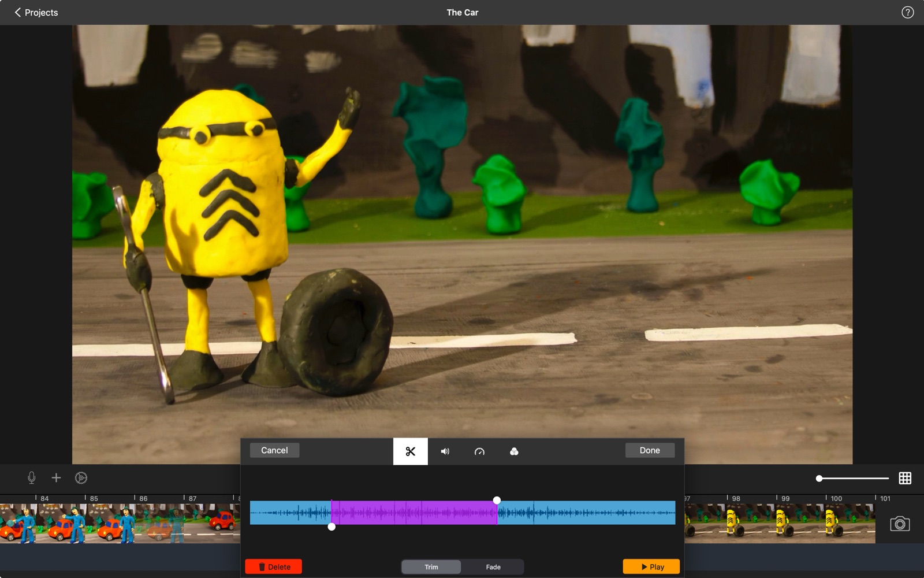Viewport: 924px width, 578px height.
Task: Open the audio volume settings icon
Action: [445, 451]
